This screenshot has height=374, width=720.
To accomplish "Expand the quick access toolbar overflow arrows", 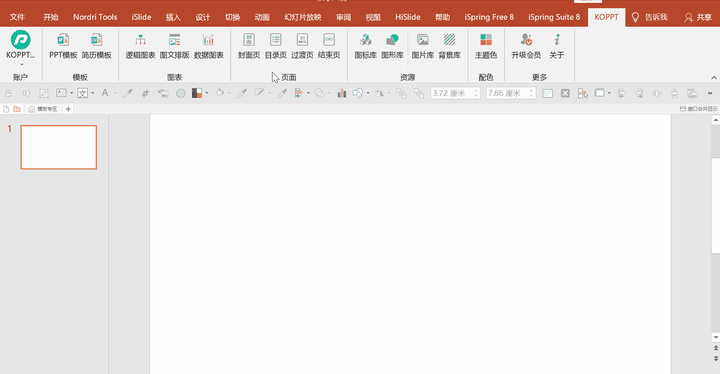I will click(x=709, y=93).
